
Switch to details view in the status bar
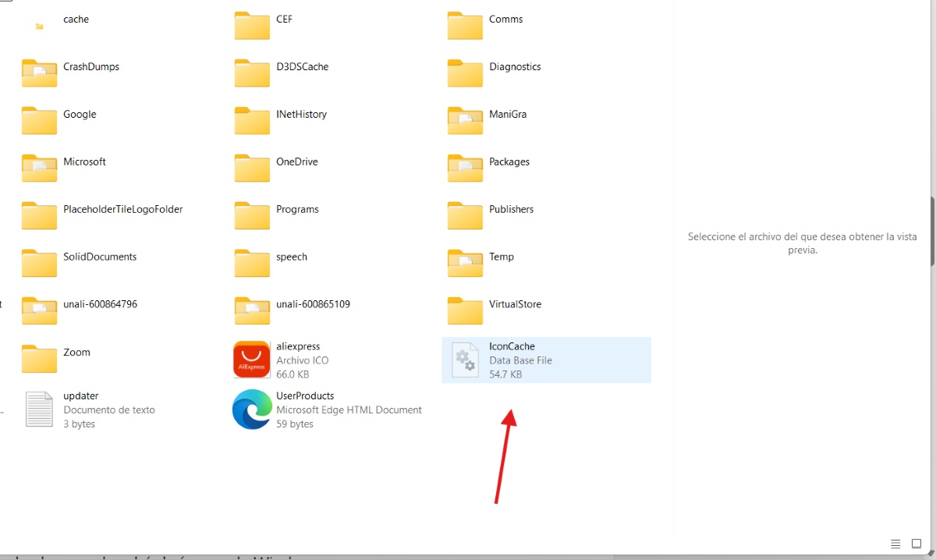pyautogui.click(x=895, y=544)
